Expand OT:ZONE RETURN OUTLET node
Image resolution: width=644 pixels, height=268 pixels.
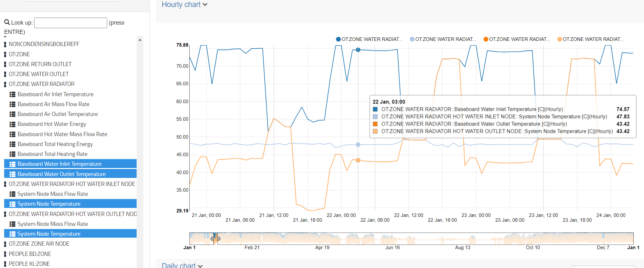tap(5, 64)
